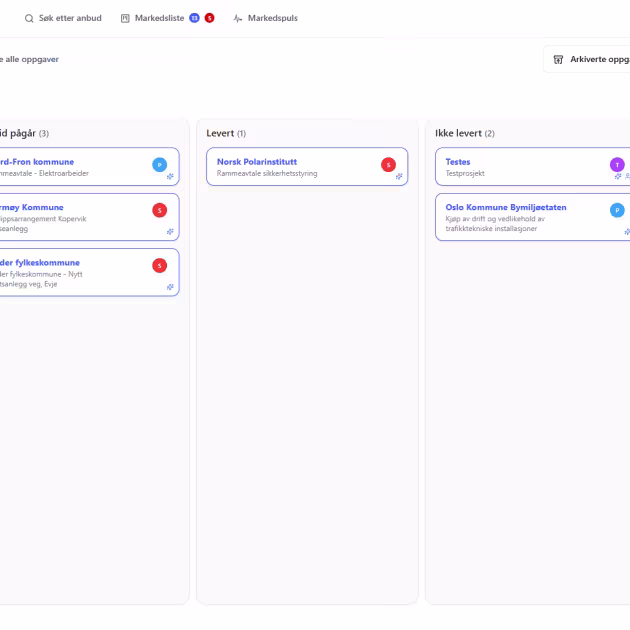This screenshot has height=630, width=630.
Task: Click the search magnifier icon in top navigation
Action: [29, 18]
